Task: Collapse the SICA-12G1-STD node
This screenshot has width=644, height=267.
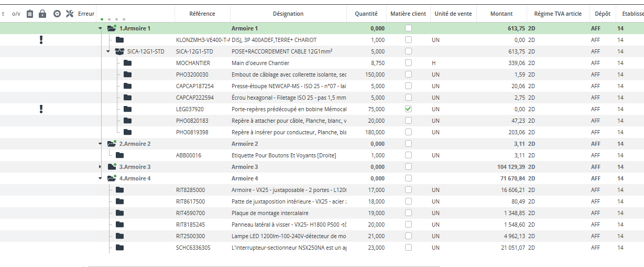Action: click(108, 51)
